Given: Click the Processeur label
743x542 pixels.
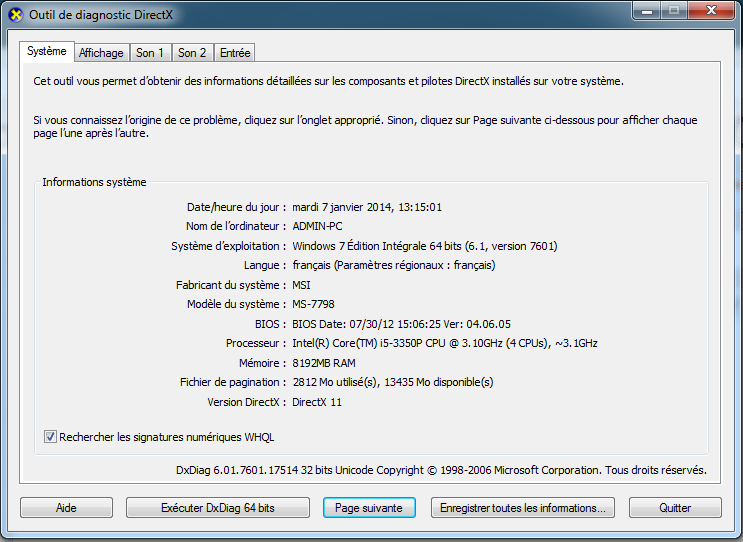Looking at the screenshot, I should click(255, 343).
